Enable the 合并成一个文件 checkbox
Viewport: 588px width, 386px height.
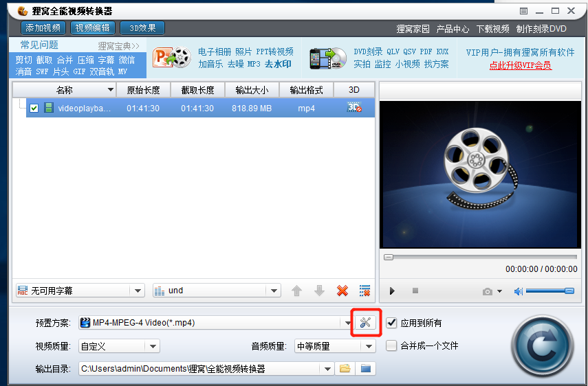[391, 345]
